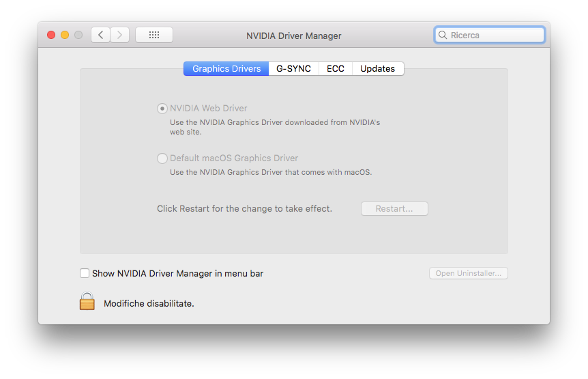
Task: Click description 'Use the NVIDIA Graphics Driver downloaded from NVIDIA's web site.'
Action: click(x=275, y=127)
